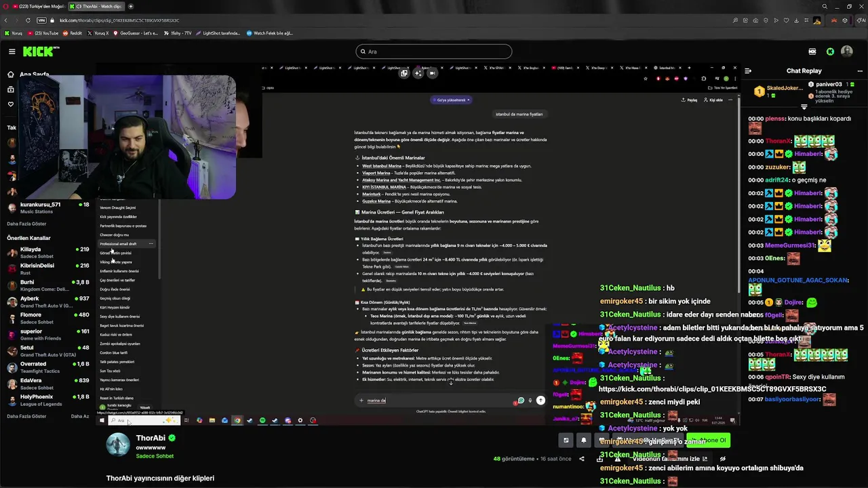The image size is (868, 488).
Task: Focus the Ara search field
Action: pyautogui.click(x=434, y=52)
